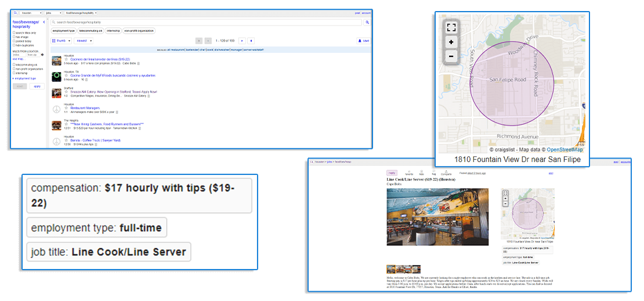Select the internship filter chip

(113, 31)
